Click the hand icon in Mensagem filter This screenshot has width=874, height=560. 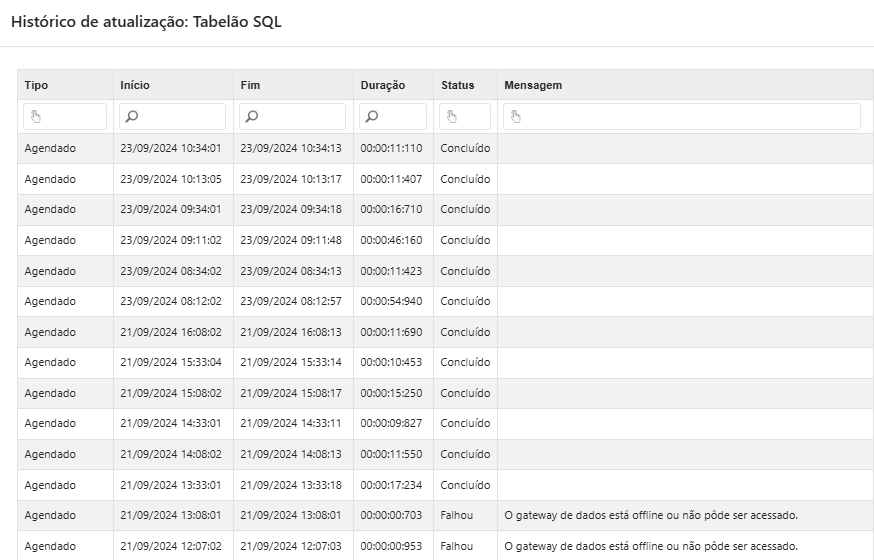click(x=516, y=117)
